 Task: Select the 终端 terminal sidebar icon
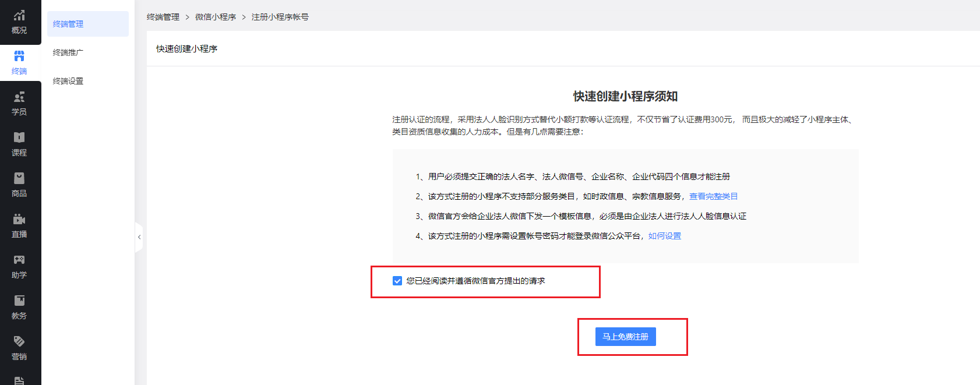[19, 63]
